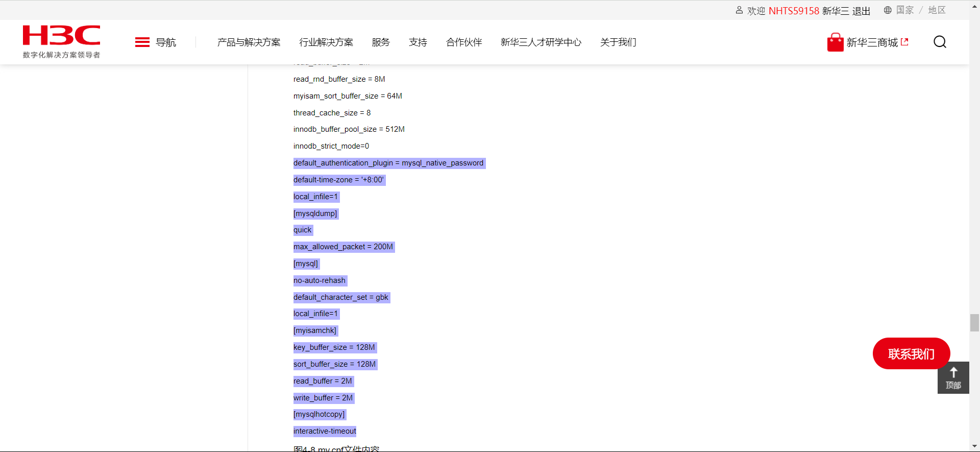
Task: Click the 'default-time-zone' line
Action: pos(339,180)
